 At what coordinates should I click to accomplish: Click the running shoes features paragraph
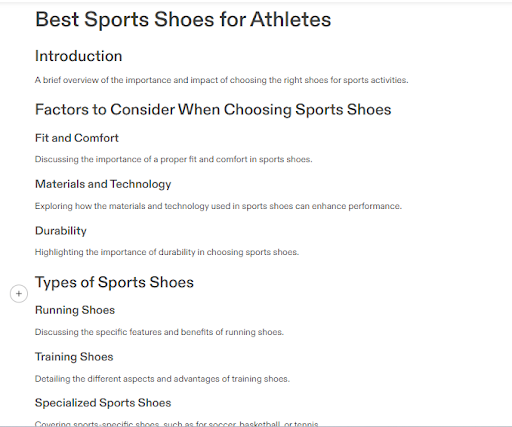coord(159,332)
